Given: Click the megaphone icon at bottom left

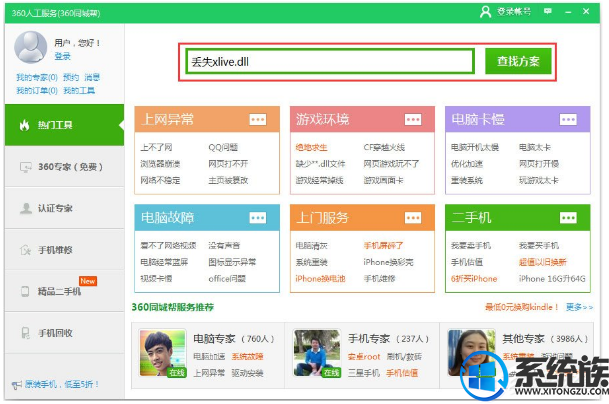Looking at the screenshot, I should click(16, 385).
